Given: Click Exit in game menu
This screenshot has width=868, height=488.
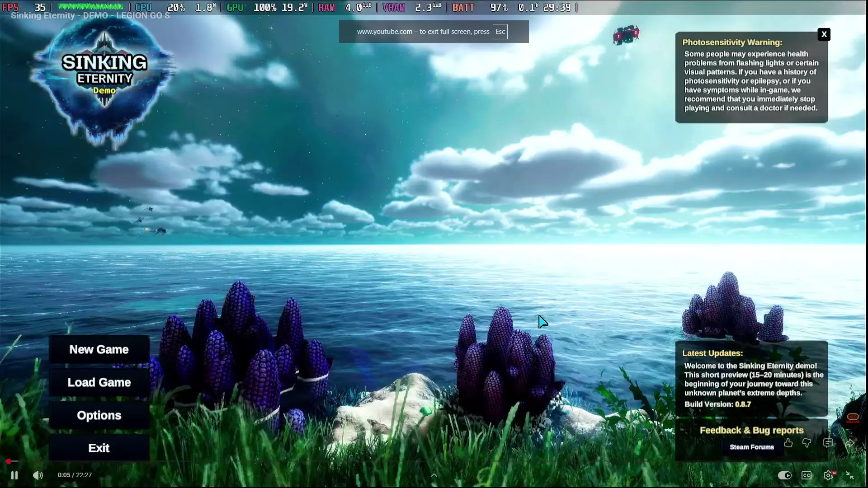Looking at the screenshot, I should (x=99, y=448).
